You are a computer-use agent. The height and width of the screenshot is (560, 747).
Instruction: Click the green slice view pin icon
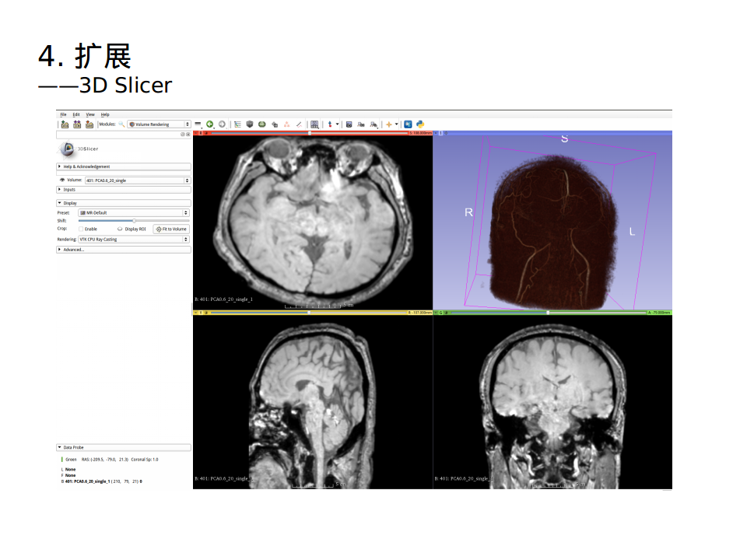click(x=436, y=313)
